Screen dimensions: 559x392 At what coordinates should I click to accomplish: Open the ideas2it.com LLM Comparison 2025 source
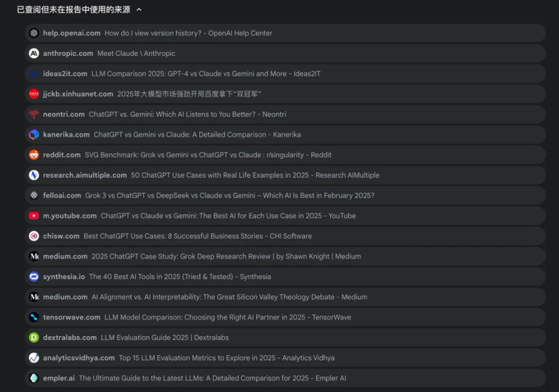point(285,74)
